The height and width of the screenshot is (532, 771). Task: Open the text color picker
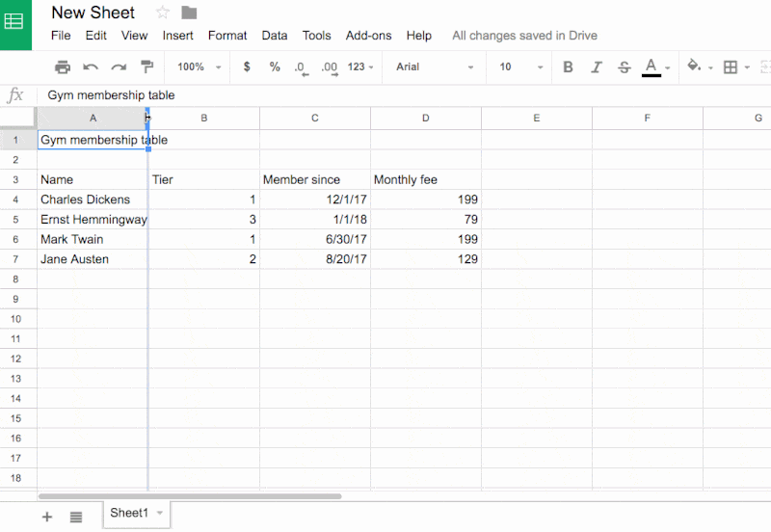(651, 66)
